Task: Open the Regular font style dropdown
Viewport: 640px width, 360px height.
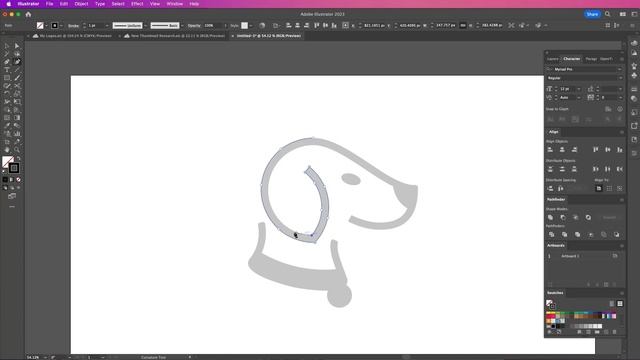Action: tap(620, 78)
